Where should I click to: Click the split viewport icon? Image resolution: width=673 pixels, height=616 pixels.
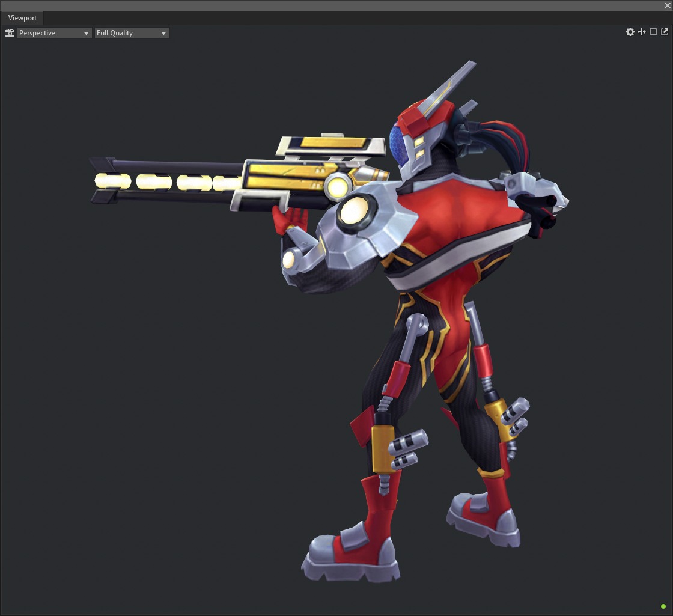tap(642, 32)
